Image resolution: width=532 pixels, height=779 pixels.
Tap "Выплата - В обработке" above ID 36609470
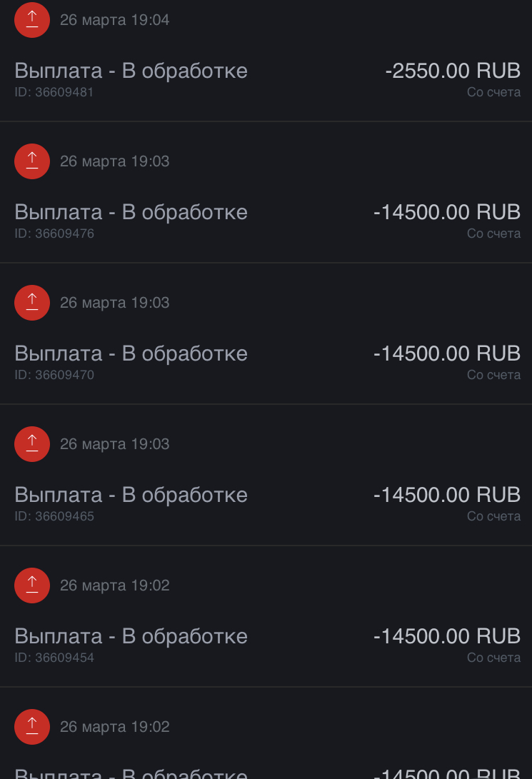131,353
